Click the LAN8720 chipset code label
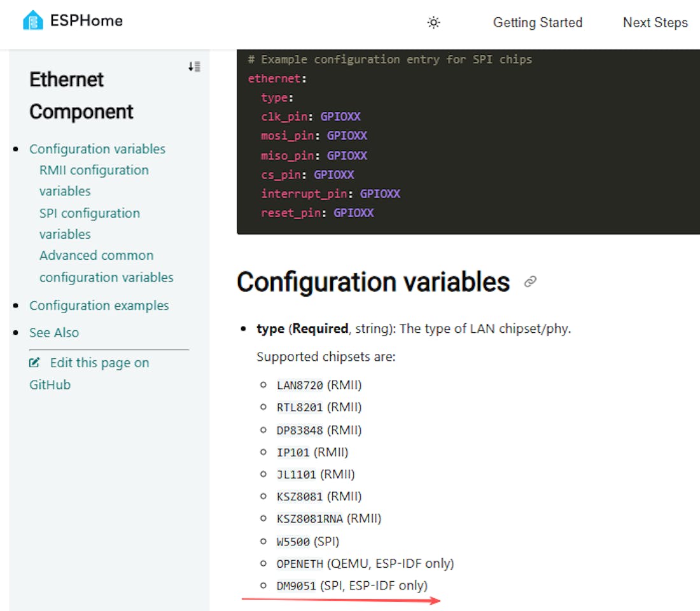This screenshot has width=700, height=611. click(300, 385)
